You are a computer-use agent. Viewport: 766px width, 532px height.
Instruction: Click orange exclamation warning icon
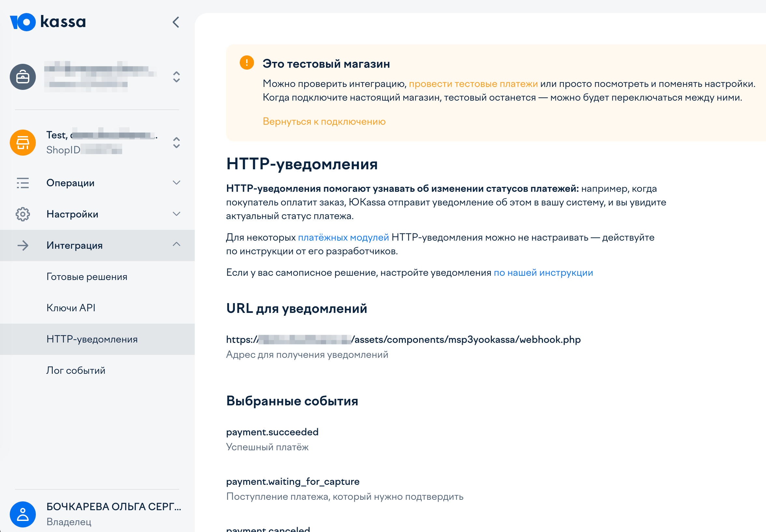point(247,63)
